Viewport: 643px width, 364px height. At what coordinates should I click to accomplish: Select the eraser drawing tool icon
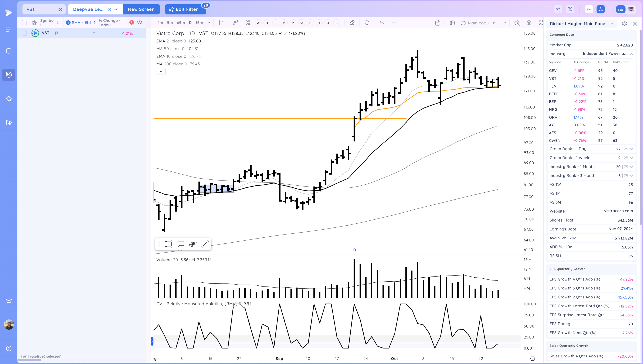tap(352, 23)
